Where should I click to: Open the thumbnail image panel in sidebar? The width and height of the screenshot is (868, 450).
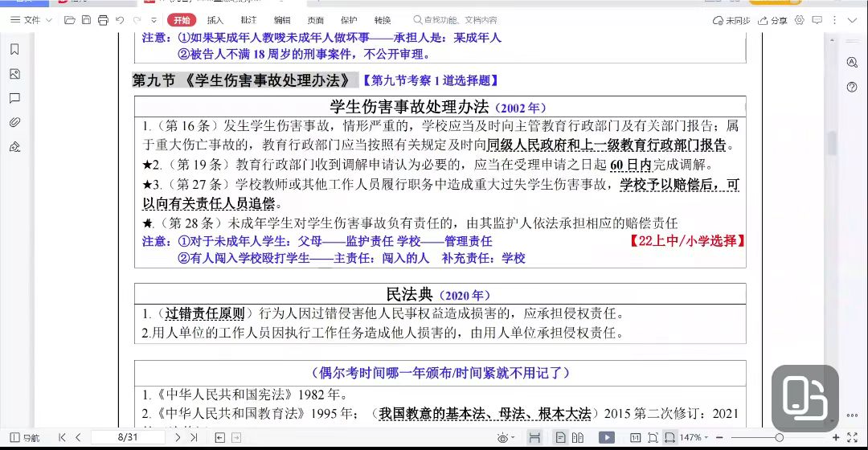click(x=15, y=74)
